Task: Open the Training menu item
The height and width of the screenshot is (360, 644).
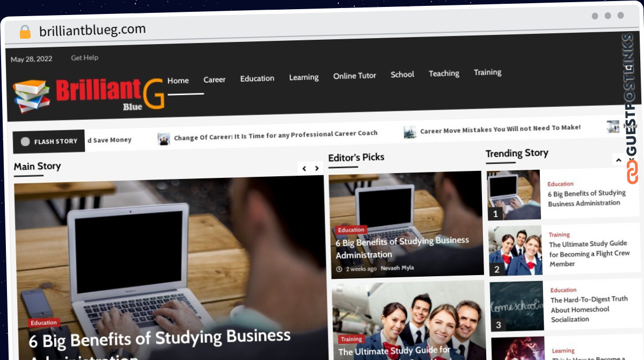Action: pos(488,73)
